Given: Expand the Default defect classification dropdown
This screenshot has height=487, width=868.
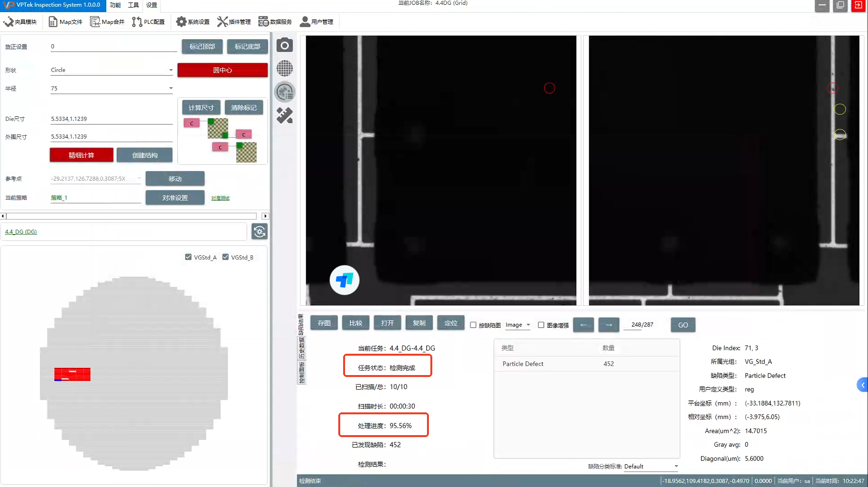Looking at the screenshot, I should (676, 466).
